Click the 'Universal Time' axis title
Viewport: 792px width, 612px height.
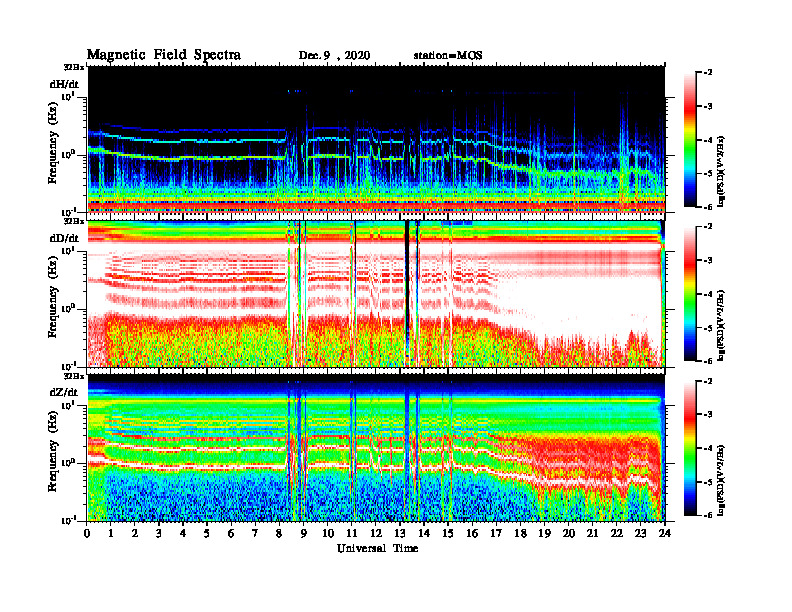pyautogui.click(x=377, y=548)
